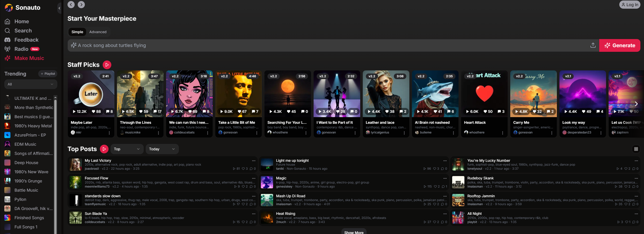Screen dimensions: 644x234
Task: Open options menu for Carry Me card
Action: pyautogui.click(x=552, y=133)
